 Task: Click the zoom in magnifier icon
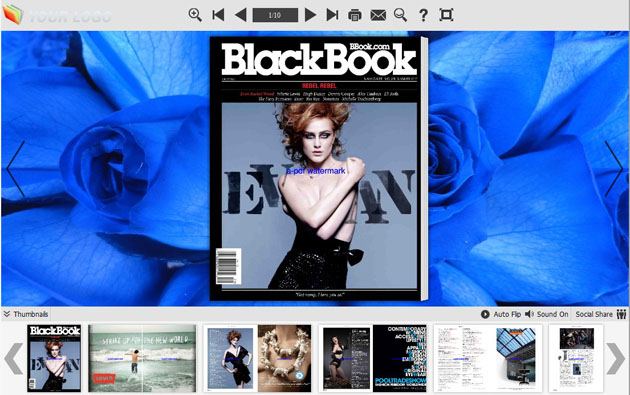[195, 15]
